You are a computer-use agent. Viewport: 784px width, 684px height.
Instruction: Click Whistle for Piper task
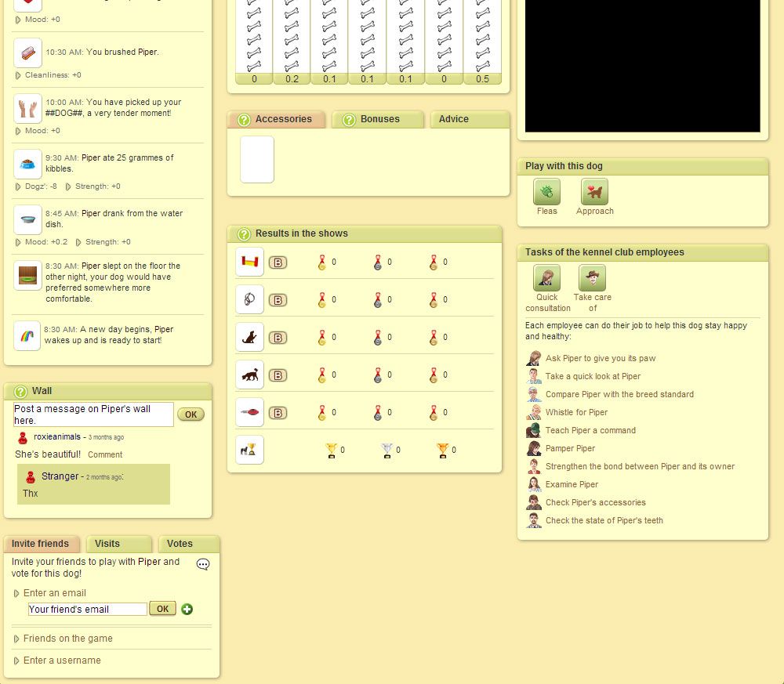click(576, 412)
